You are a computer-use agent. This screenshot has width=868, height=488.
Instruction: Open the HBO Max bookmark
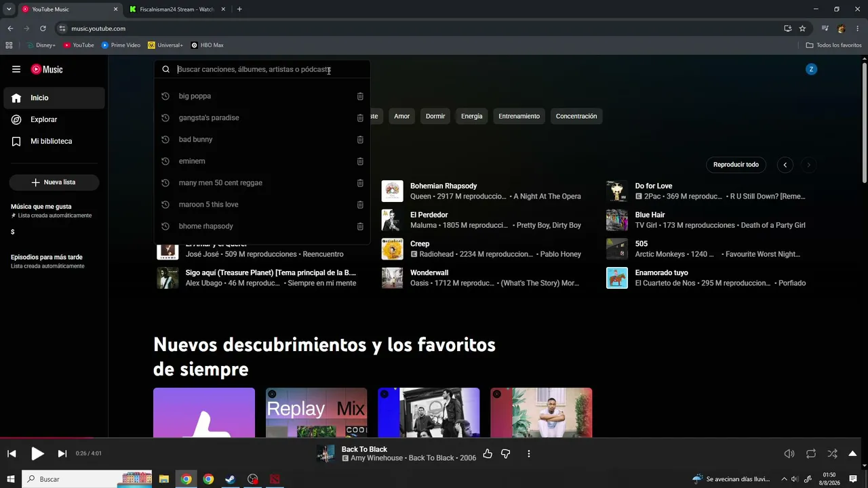(208, 45)
